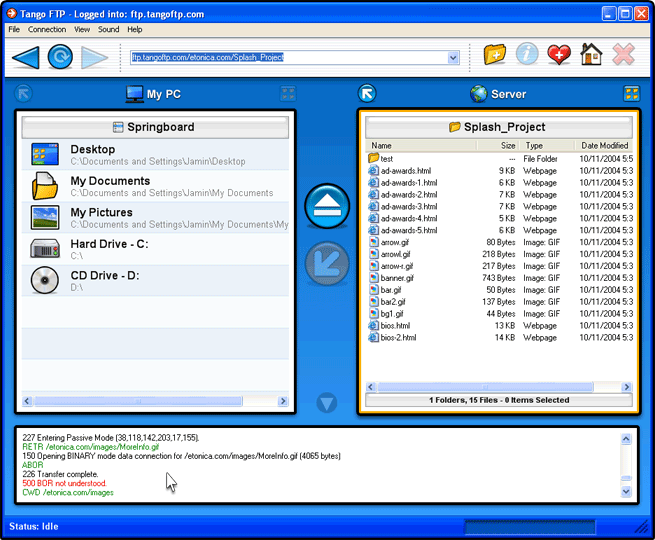Select ad-awards-4.html file
The image size is (655, 540).
coord(500,218)
